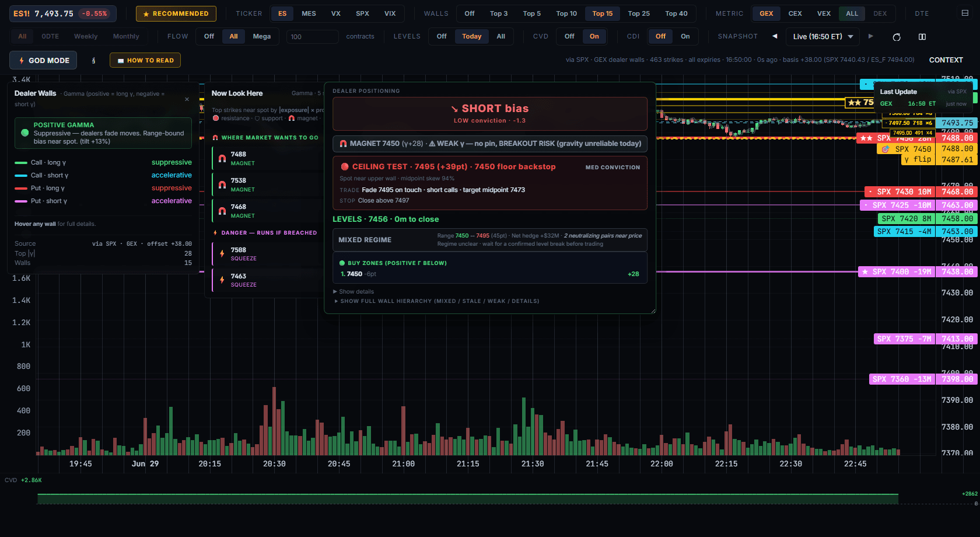Select the CEX metric
Viewport: 980px width, 537px height.
[x=795, y=13]
